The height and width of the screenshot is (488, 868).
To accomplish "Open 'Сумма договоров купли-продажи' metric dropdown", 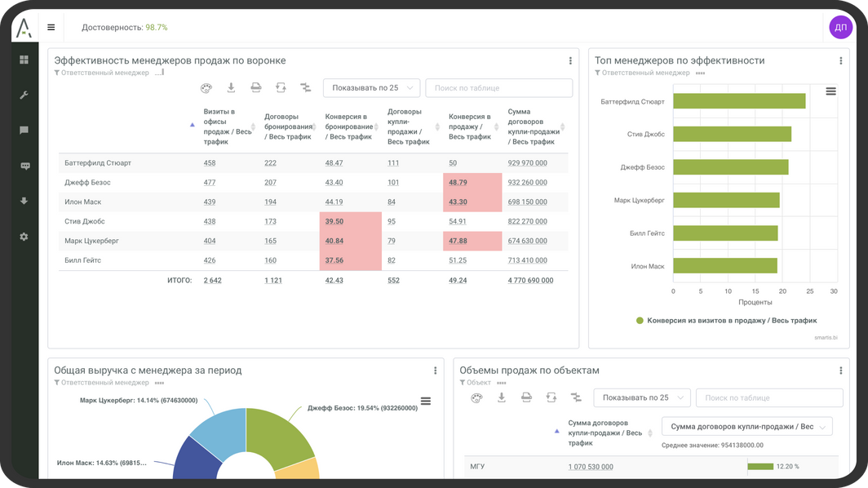I will (746, 427).
